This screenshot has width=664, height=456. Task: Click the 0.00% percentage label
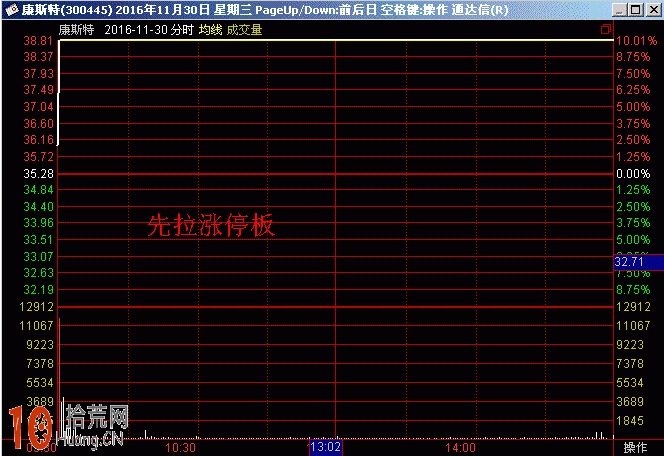(x=633, y=174)
